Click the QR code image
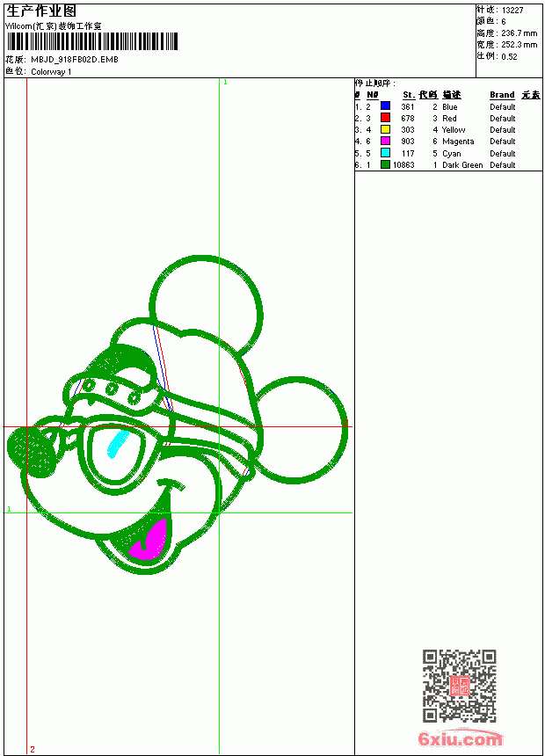The width and height of the screenshot is (545, 756). pos(460,686)
